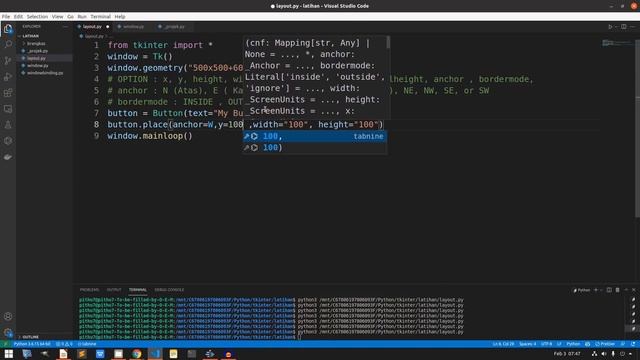Viewport: 640px width, 360px height.
Task: Switch to the Debug Console tab
Action: [169, 290]
